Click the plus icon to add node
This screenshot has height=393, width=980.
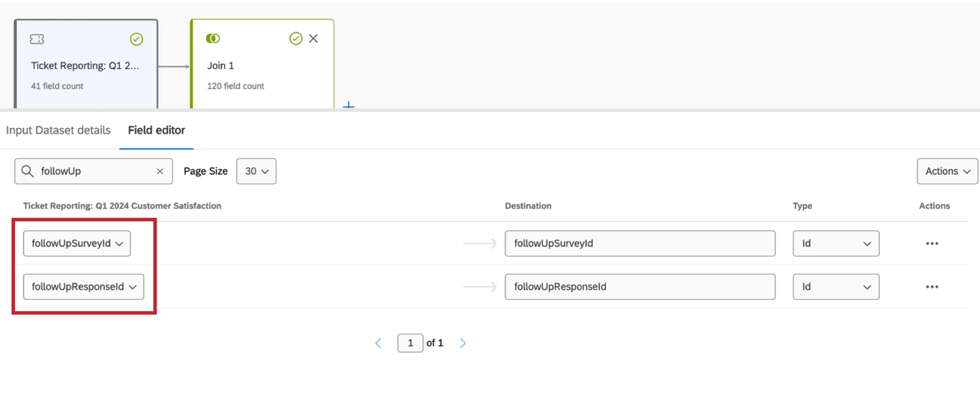pos(348,106)
